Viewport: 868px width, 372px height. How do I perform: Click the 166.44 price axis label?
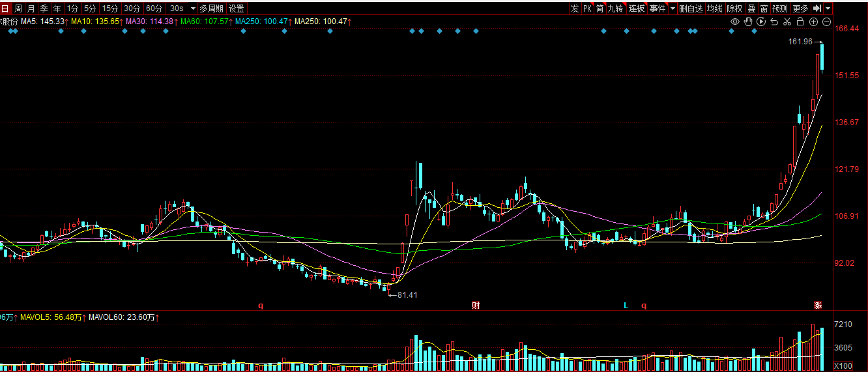[846, 29]
